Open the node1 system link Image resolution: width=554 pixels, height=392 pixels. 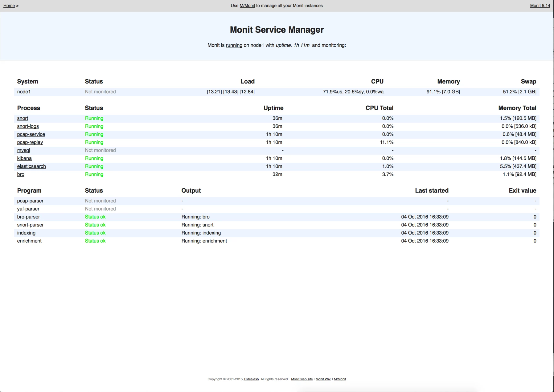(24, 92)
